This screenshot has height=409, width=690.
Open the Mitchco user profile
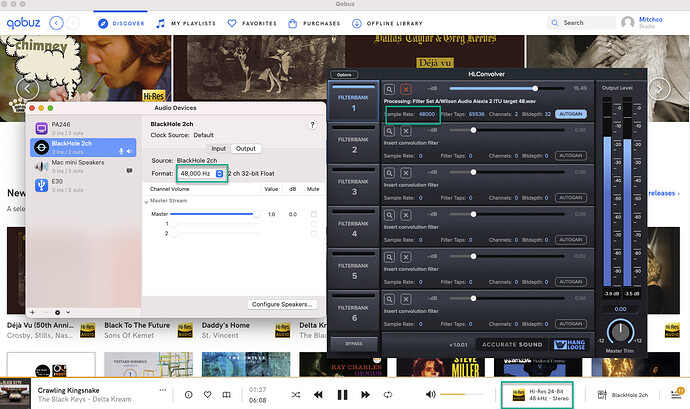click(642, 22)
